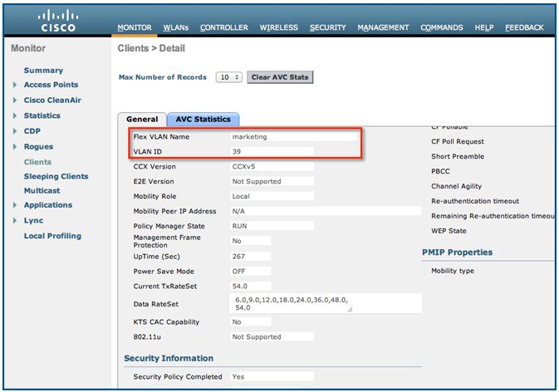Select Clients in sidebar
Screen dimensions: 559x392
click(37, 162)
